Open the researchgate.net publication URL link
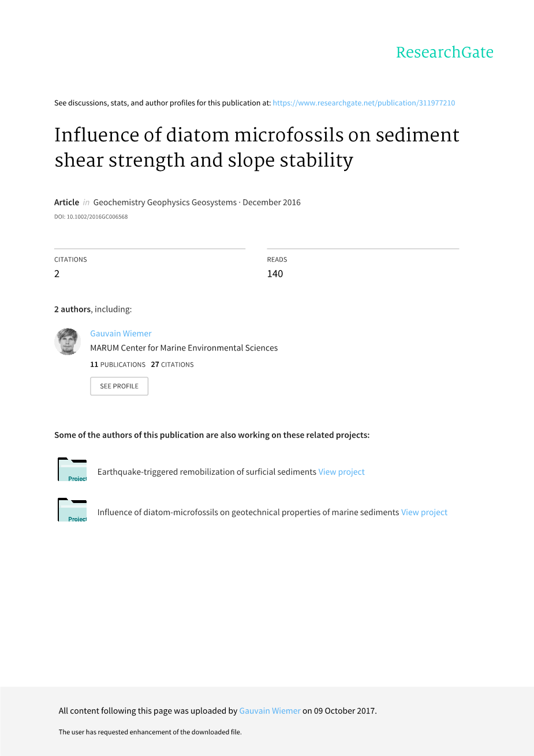The image size is (534, 756). (x=364, y=103)
